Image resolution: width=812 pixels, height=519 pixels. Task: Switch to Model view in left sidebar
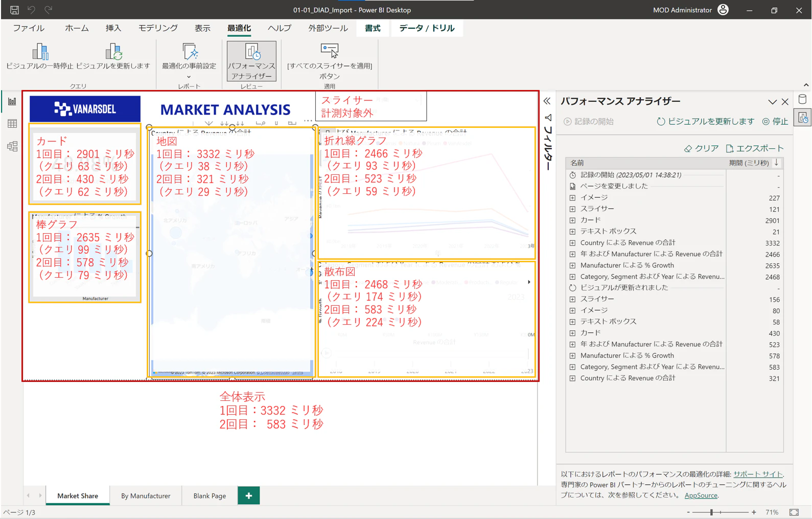[x=12, y=147]
